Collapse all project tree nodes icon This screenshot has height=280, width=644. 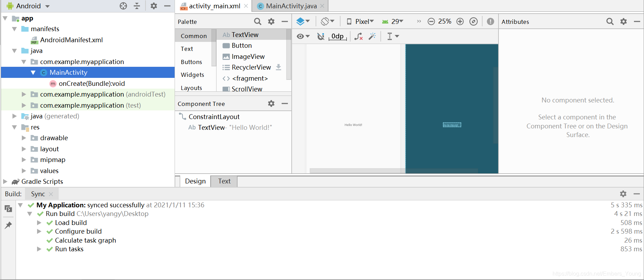tap(137, 6)
